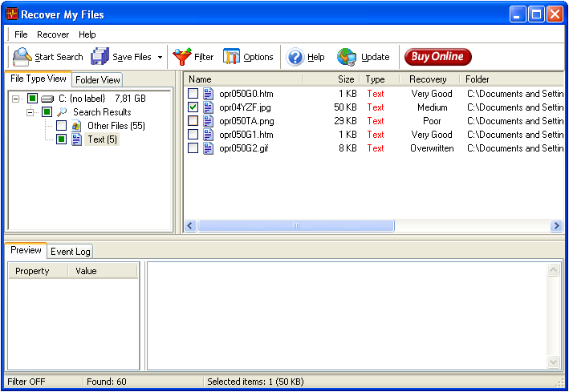Open the File menu
This screenshot has height=392, width=569.
21,34
